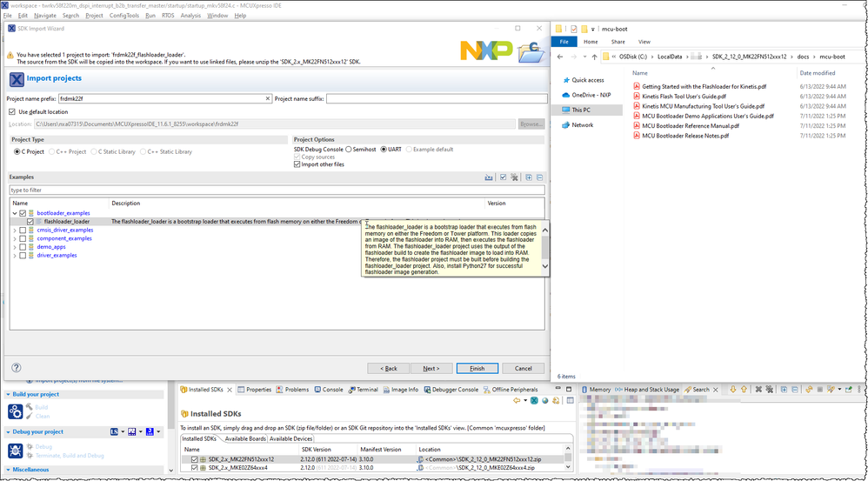
Task: Click the type to filter field
Action: click(x=277, y=190)
